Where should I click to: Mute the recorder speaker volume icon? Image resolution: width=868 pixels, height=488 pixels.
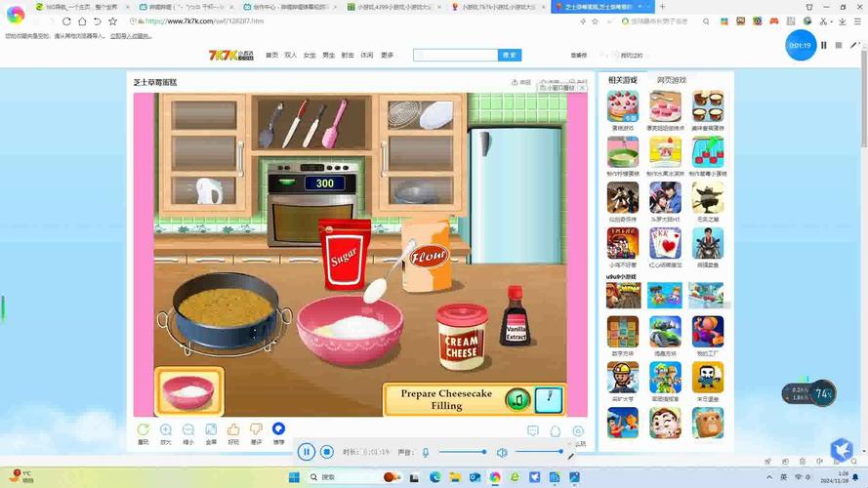[502, 452]
